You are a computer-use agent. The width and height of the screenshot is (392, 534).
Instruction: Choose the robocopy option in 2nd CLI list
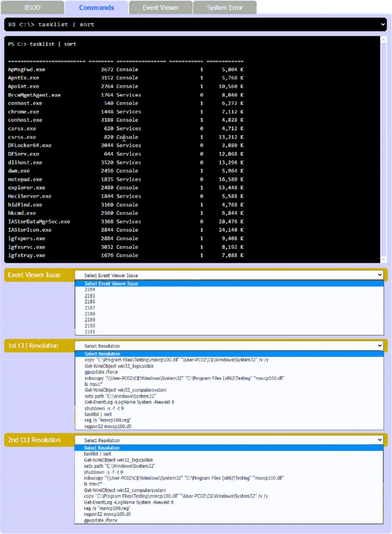pos(229,478)
